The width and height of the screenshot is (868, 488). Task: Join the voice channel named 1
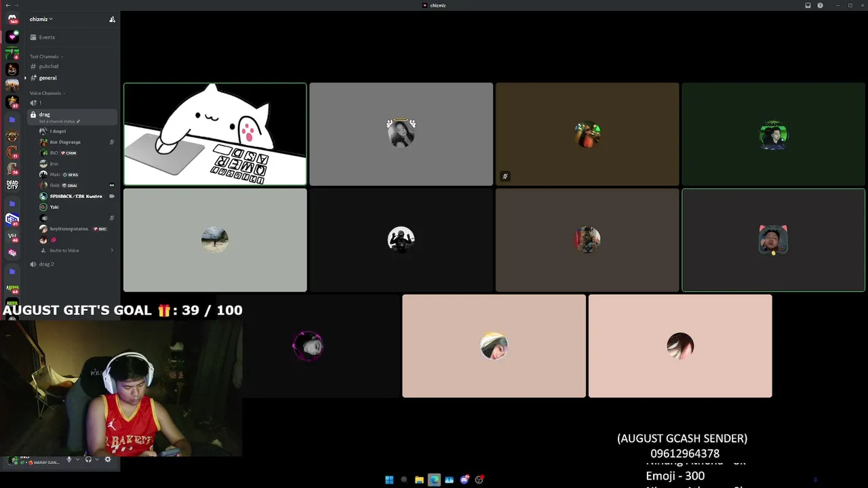pyautogui.click(x=72, y=103)
